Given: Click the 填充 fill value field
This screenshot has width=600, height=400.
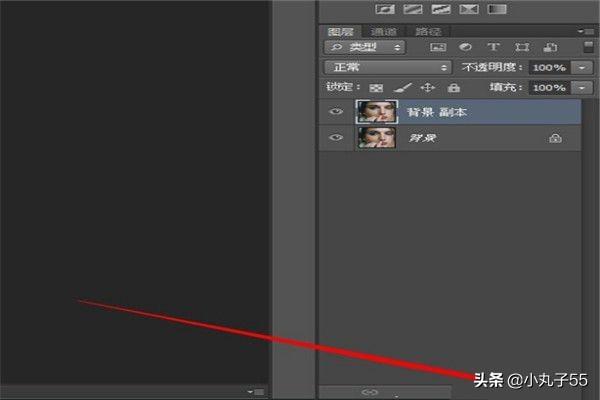Looking at the screenshot, I should click(x=549, y=88).
